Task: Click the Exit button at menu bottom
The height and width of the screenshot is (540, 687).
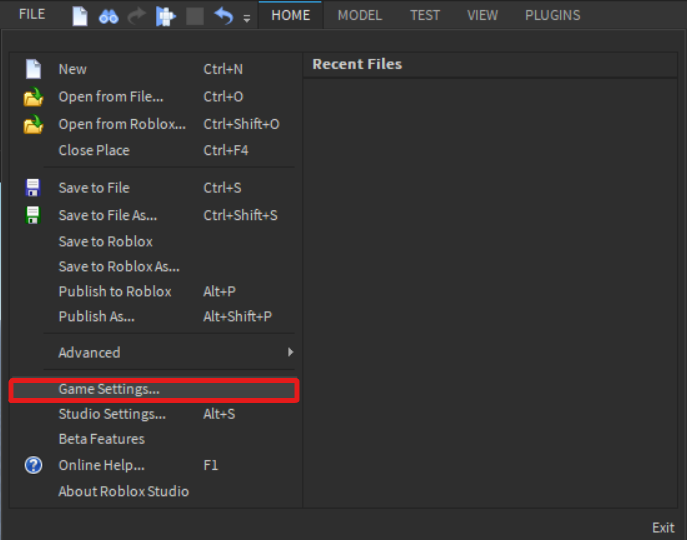Action: point(663,527)
